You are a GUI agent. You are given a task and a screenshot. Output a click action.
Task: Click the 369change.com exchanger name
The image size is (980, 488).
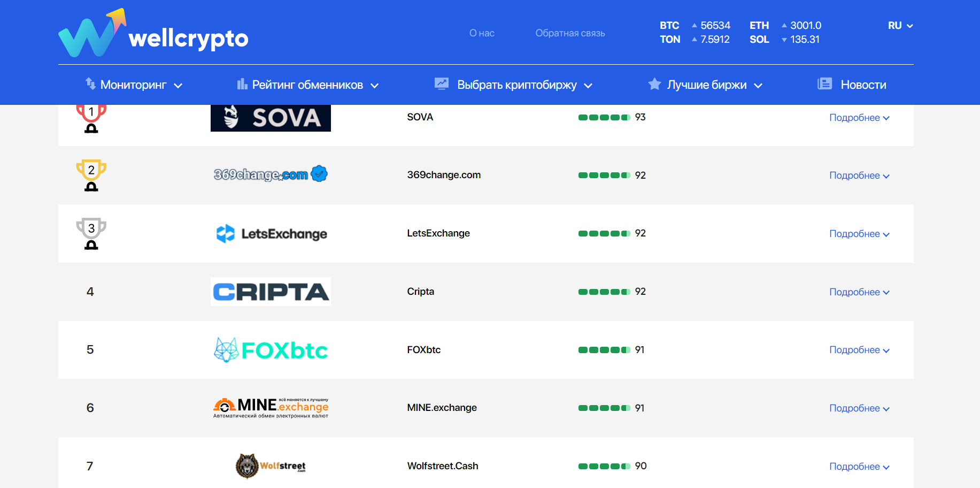444,175
